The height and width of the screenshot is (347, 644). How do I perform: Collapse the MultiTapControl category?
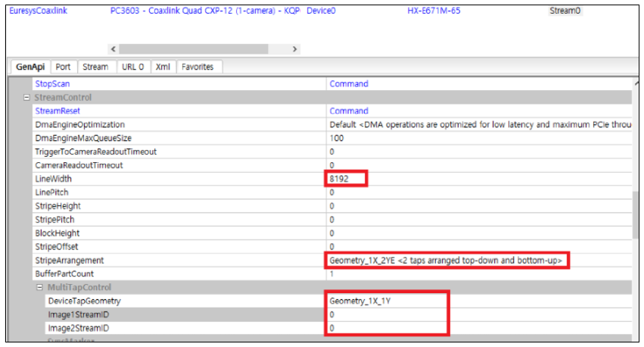[x=40, y=287]
